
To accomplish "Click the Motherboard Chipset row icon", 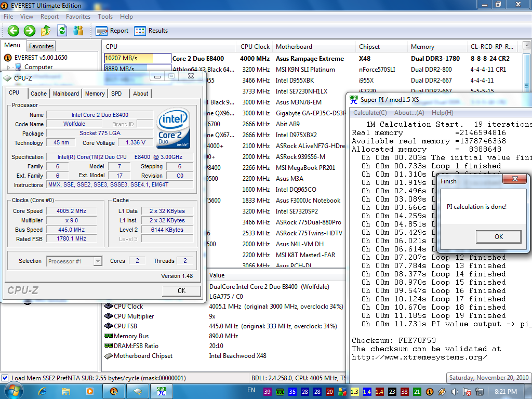I will pyautogui.click(x=109, y=356).
